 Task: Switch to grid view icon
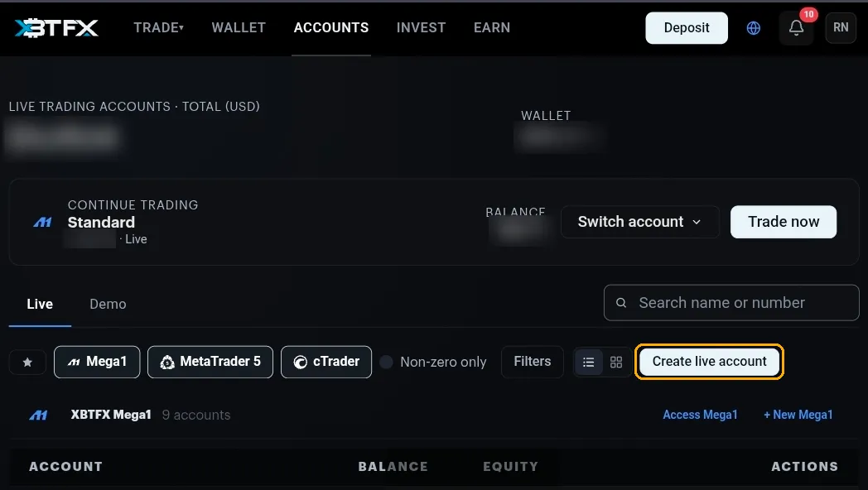pyautogui.click(x=616, y=363)
